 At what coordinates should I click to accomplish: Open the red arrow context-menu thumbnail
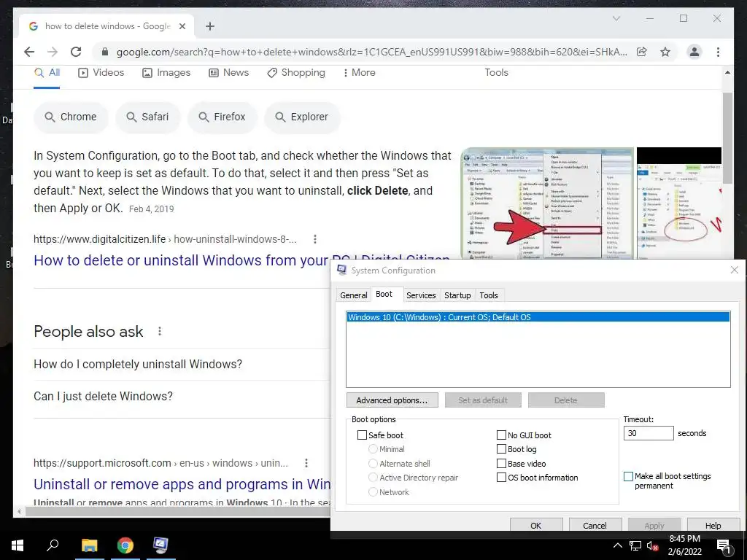(x=547, y=203)
